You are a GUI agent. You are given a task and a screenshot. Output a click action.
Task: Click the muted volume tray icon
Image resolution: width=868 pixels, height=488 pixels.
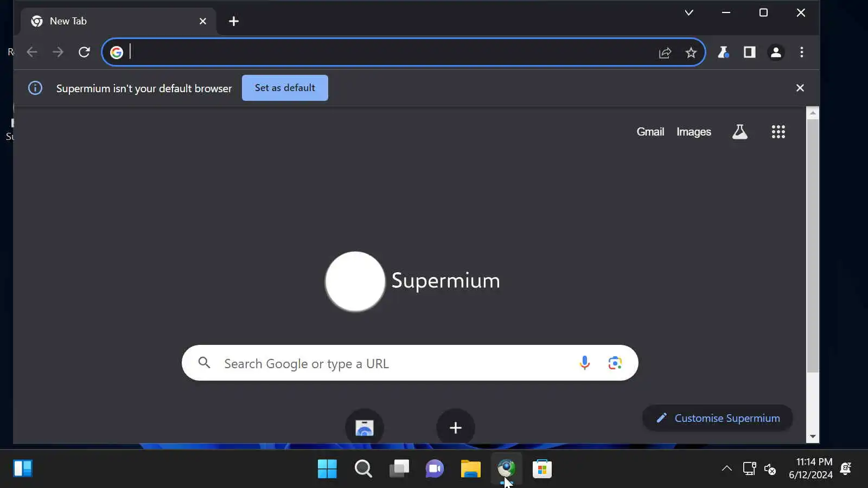[770, 468]
